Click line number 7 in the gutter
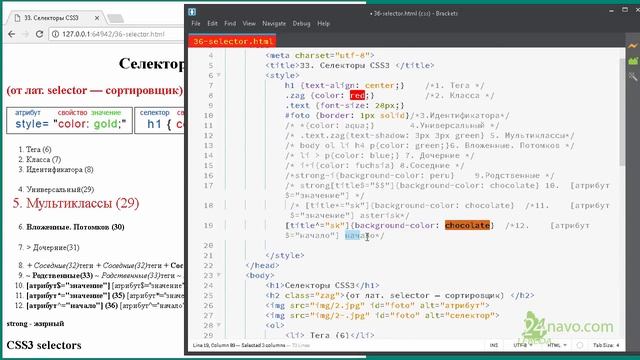Image resolution: width=640 pixels, height=360 pixels. click(211, 85)
